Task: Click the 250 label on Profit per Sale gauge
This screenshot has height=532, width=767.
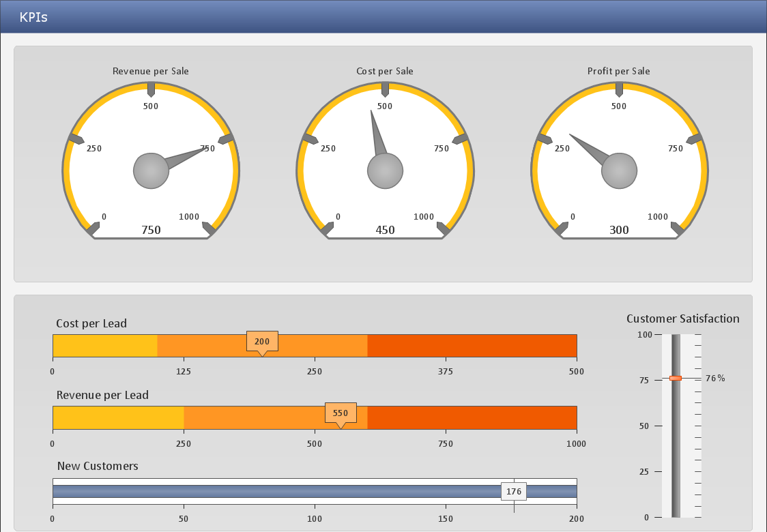Action: pyautogui.click(x=562, y=148)
